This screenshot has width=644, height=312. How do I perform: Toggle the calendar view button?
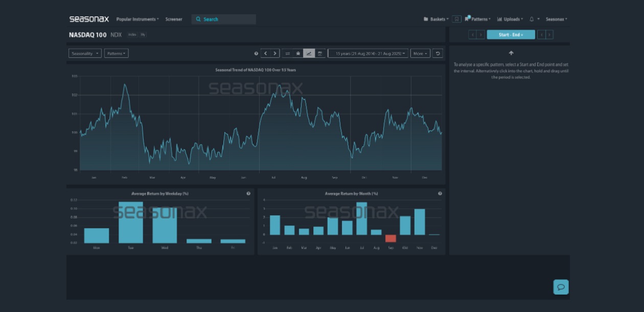(320, 53)
